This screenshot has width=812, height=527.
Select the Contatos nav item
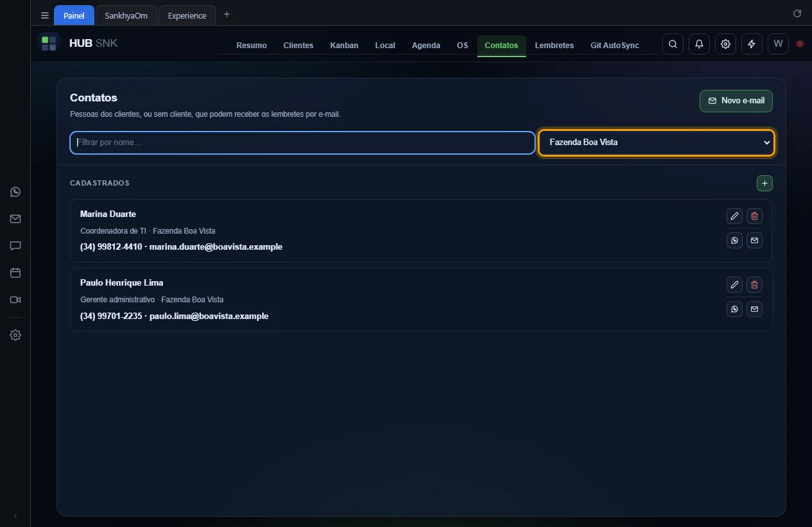point(501,46)
